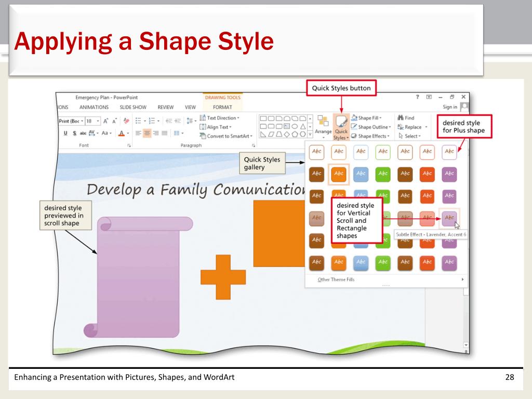Select the Text Box shape in gallery
Viewport: 532px width, 399px height.
[x=287, y=126]
